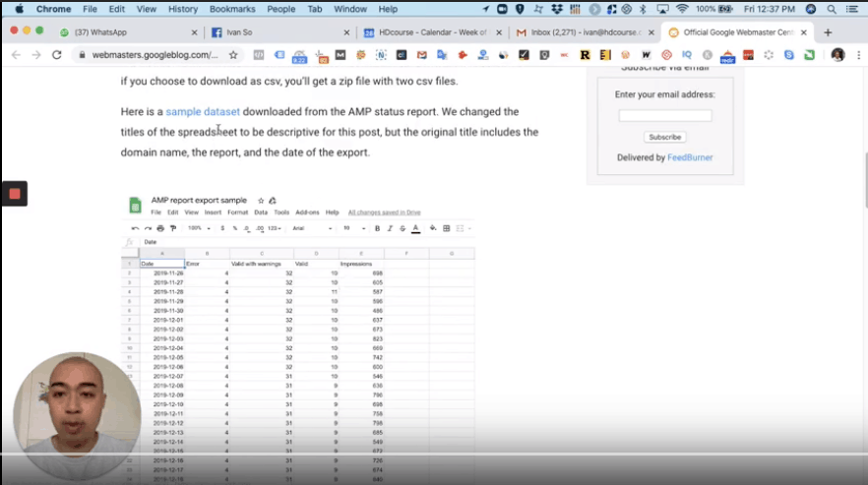Toggle strikethrough formatting in Sheets toolbar
The image size is (868, 485).
point(403,228)
